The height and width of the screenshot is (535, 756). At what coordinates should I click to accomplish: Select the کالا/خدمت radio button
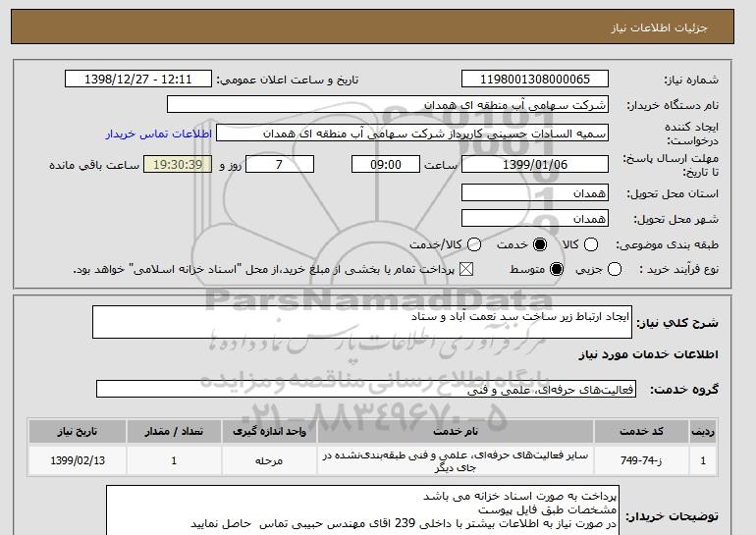pyautogui.click(x=474, y=244)
